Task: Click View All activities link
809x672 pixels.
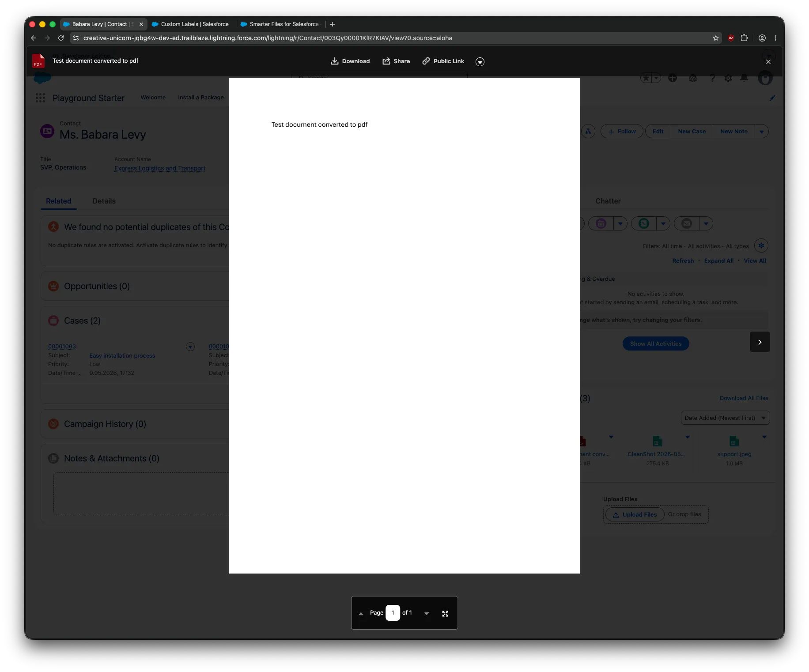Action: (x=755, y=261)
